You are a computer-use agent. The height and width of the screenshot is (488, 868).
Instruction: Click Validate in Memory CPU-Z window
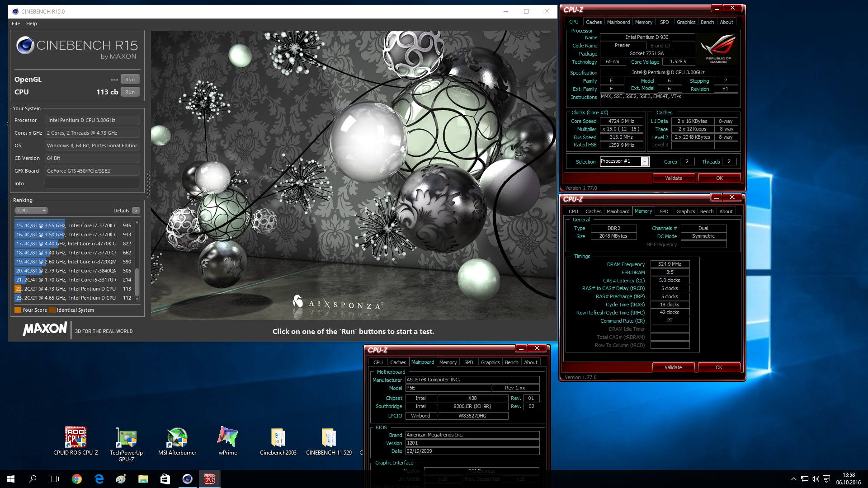click(673, 367)
